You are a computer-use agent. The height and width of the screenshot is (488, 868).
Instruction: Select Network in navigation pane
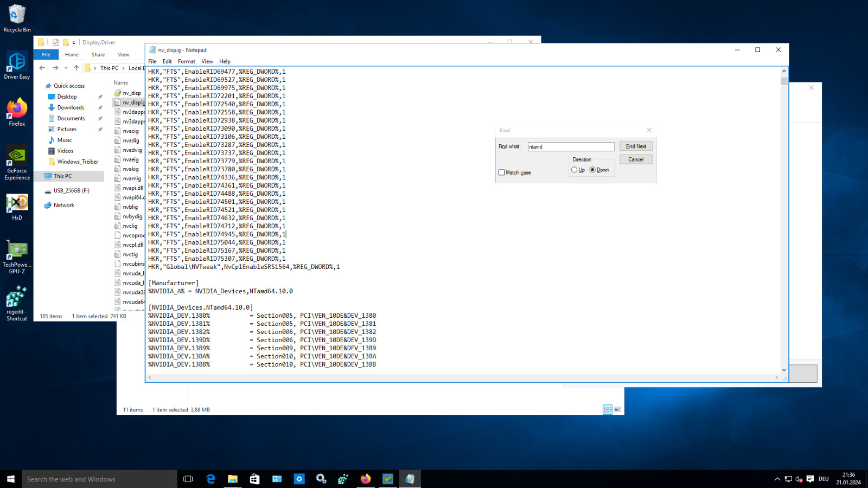63,205
